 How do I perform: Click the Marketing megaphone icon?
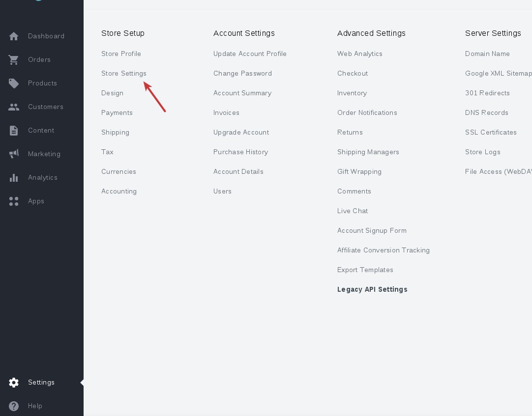click(14, 154)
